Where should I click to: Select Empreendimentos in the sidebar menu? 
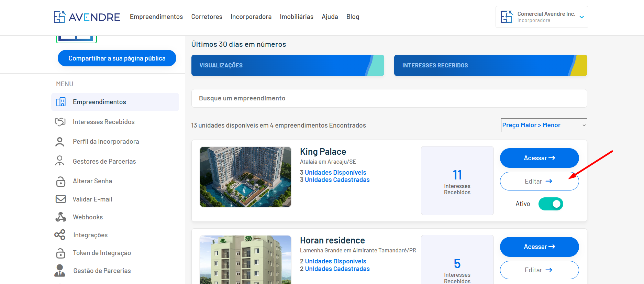point(115,102)
